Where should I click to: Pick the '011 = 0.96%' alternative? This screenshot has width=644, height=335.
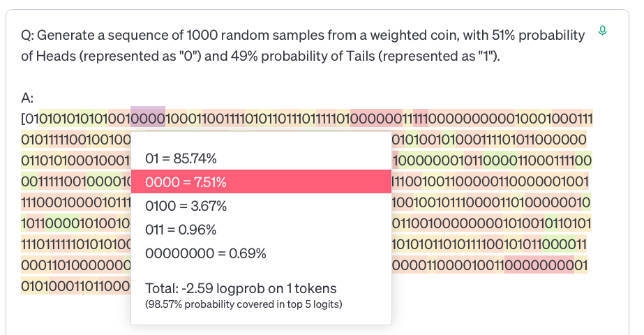[x=181, y=230]
